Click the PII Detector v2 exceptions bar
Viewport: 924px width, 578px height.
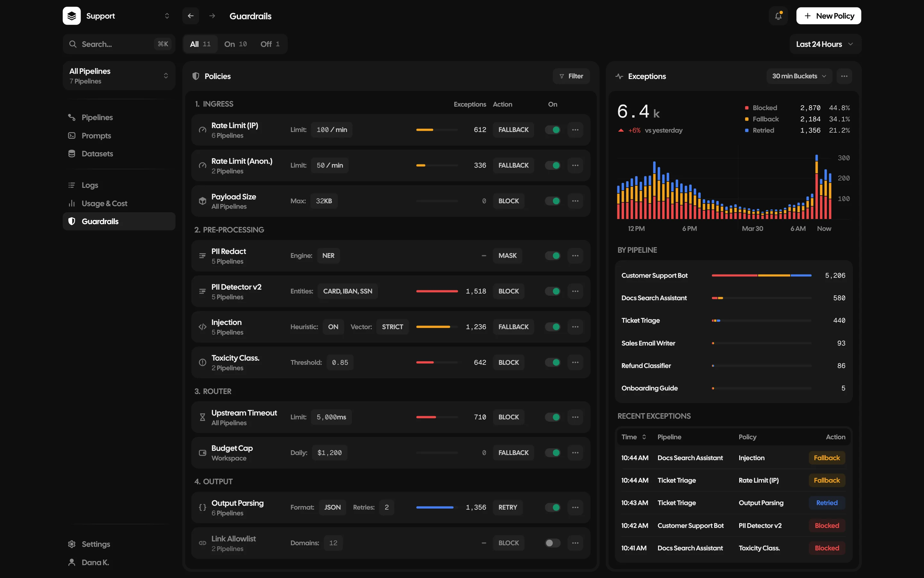[x=437, y=291]
